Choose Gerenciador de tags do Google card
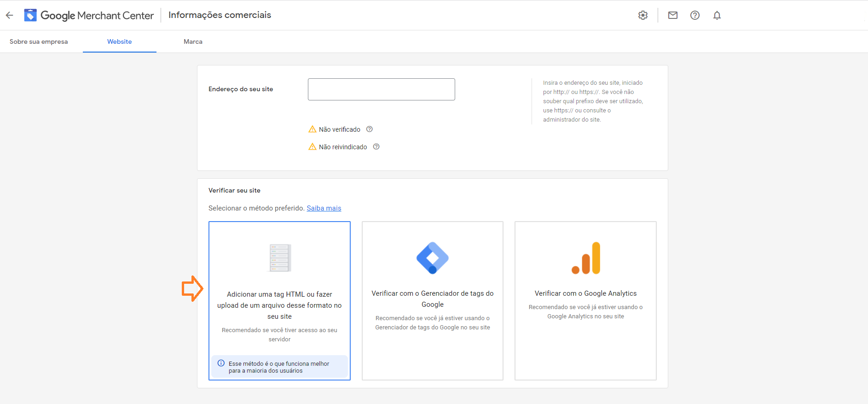Viewport: 868px width, 404px height. [x=433, y=301]
